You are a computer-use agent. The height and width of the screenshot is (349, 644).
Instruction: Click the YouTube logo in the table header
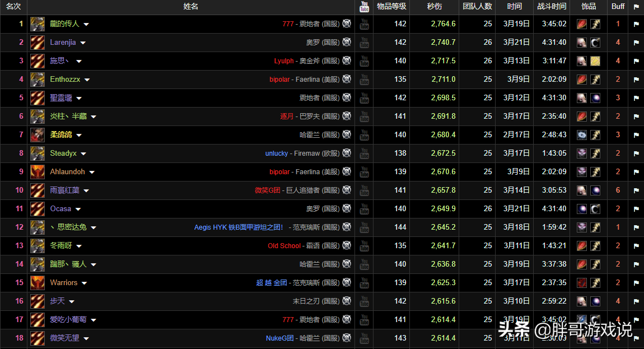tap(364, 7)
